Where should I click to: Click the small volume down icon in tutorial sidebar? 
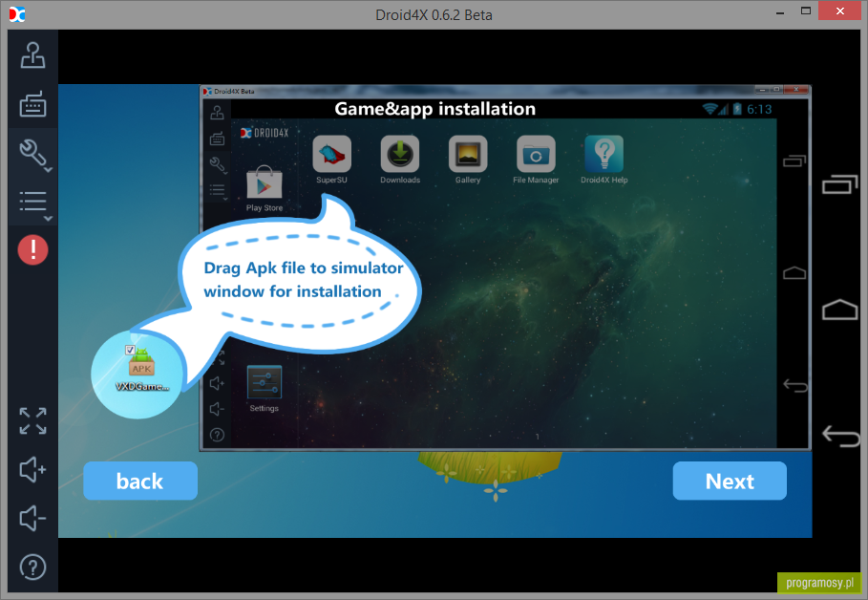[217, 409]
